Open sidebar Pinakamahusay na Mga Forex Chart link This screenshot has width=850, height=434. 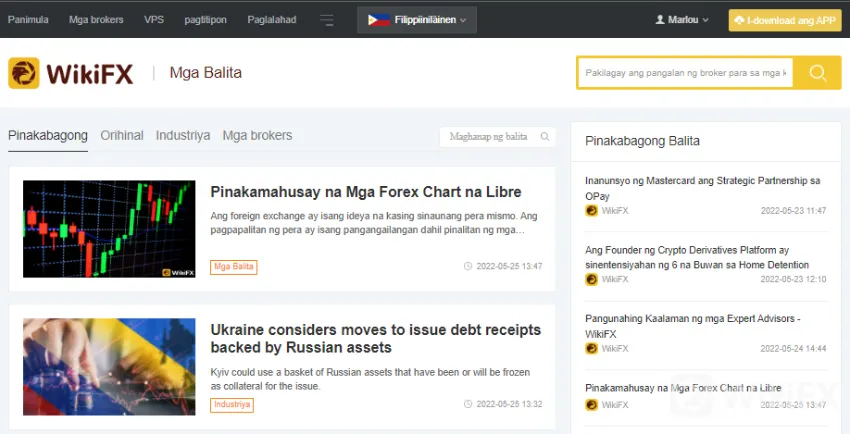[683, 388]
